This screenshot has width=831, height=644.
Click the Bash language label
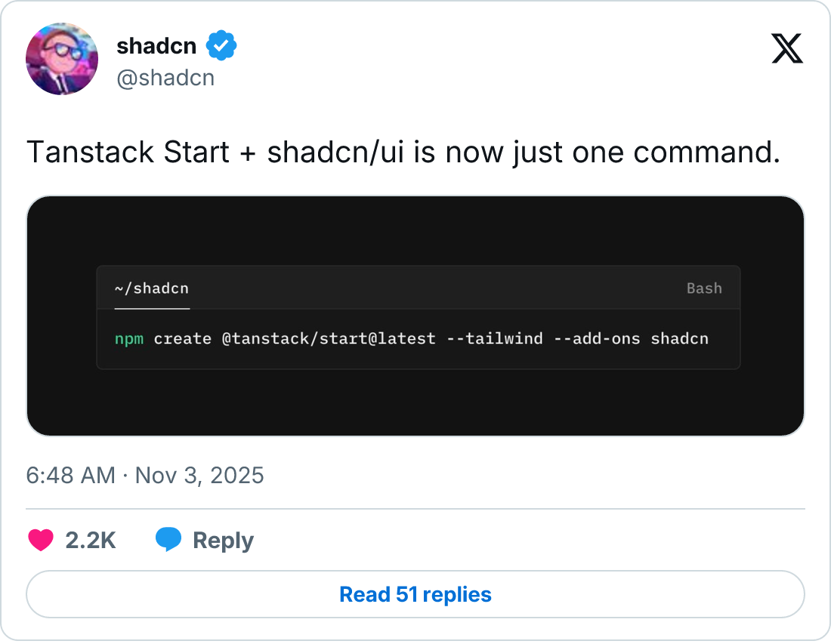coord(704,288)
